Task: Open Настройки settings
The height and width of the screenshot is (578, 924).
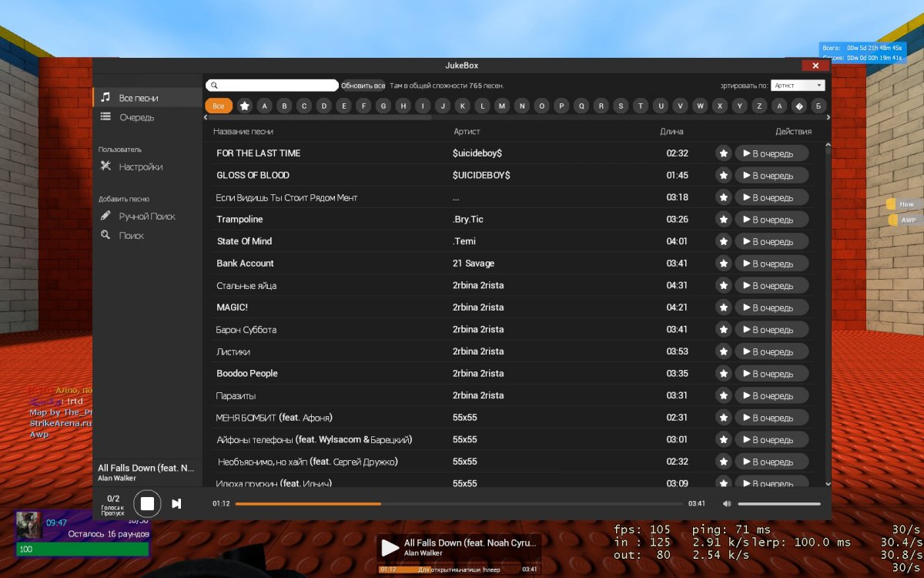Action: pyautogui.click(x=140, y=166)
